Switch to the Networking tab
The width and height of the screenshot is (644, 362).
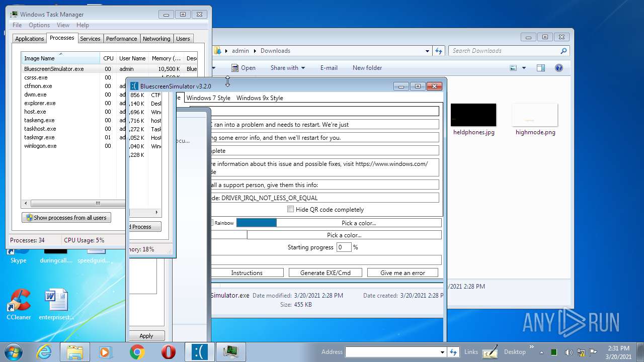click(156, 39)
